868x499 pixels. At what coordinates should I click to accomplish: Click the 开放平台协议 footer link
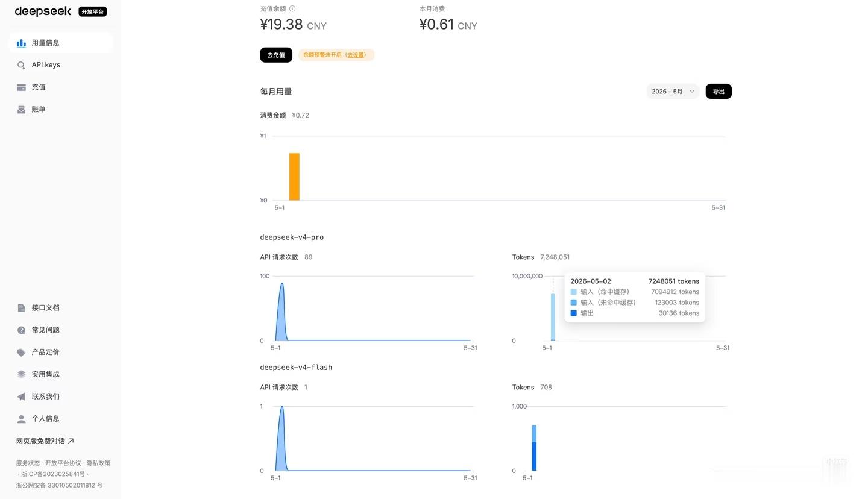click(x=63, y=463)
